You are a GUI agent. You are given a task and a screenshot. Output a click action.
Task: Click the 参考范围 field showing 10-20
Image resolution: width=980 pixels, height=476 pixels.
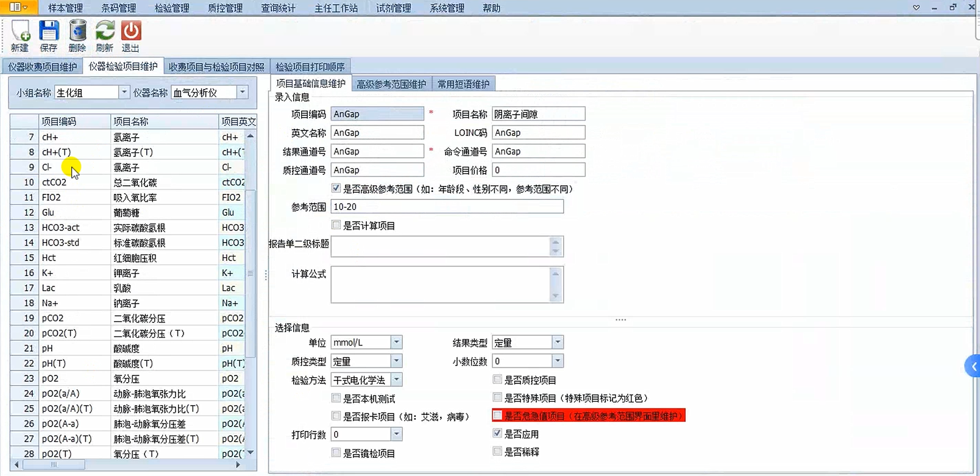[x=447, y=207]
